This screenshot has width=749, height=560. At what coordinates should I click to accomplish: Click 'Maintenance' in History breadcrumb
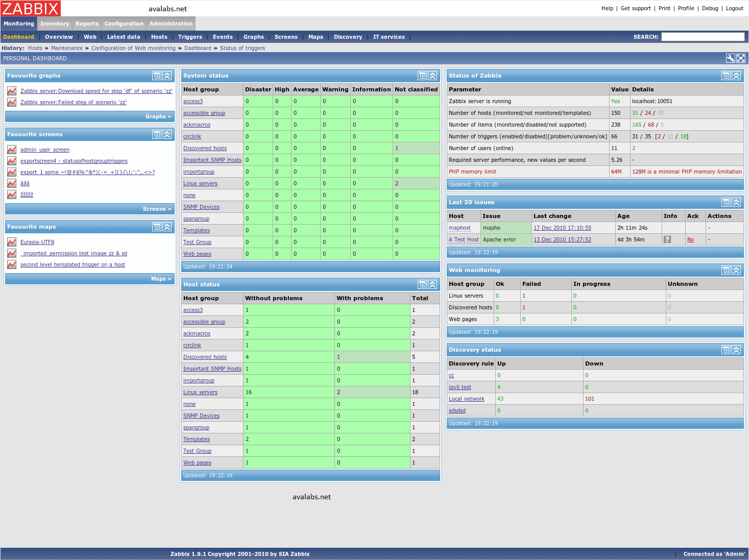click(67, 48)
